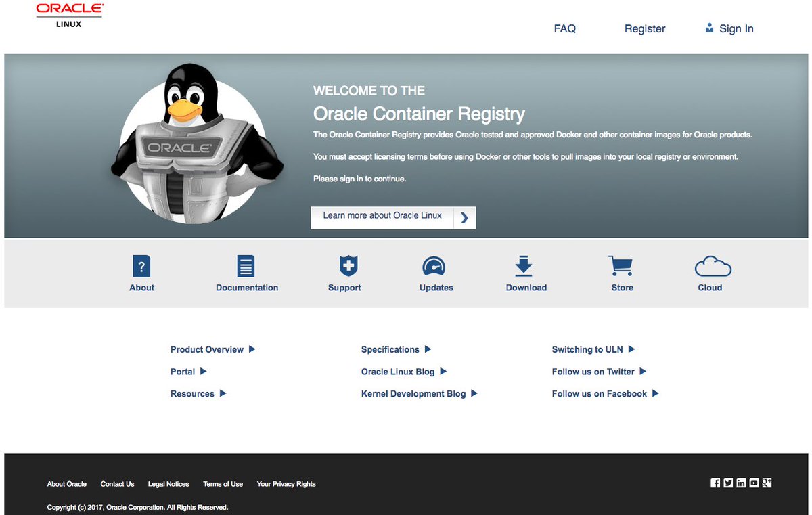Open the Follow us on Facebook link
812x515 pixels.
[600, 394]
